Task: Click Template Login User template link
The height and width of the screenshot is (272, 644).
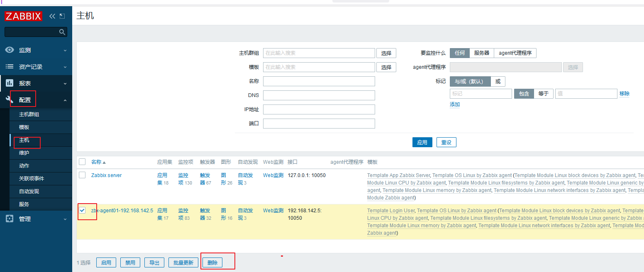Action: (391, 211)
